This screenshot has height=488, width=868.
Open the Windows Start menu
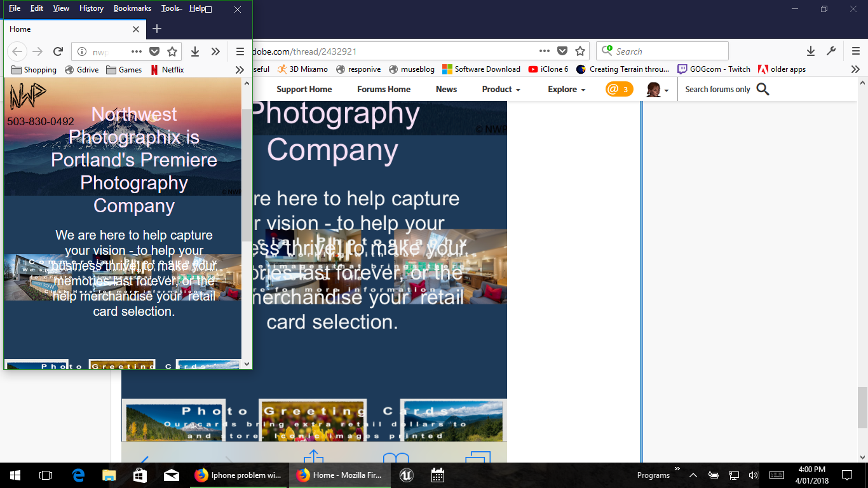(15, 475)
